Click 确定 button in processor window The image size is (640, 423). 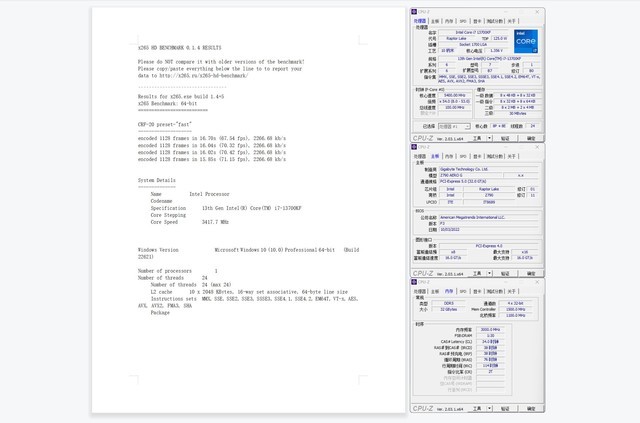(531, 138)
